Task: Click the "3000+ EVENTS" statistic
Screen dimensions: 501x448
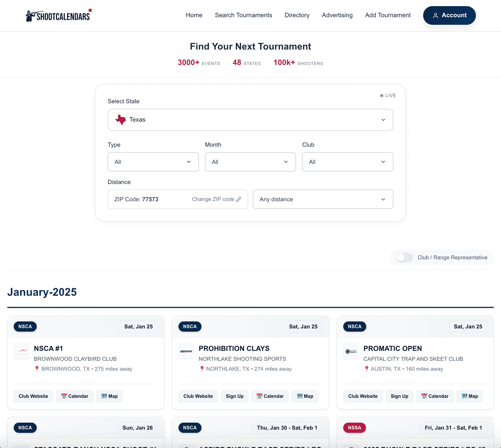Action: pyautogui.click(x=199, y=63)
